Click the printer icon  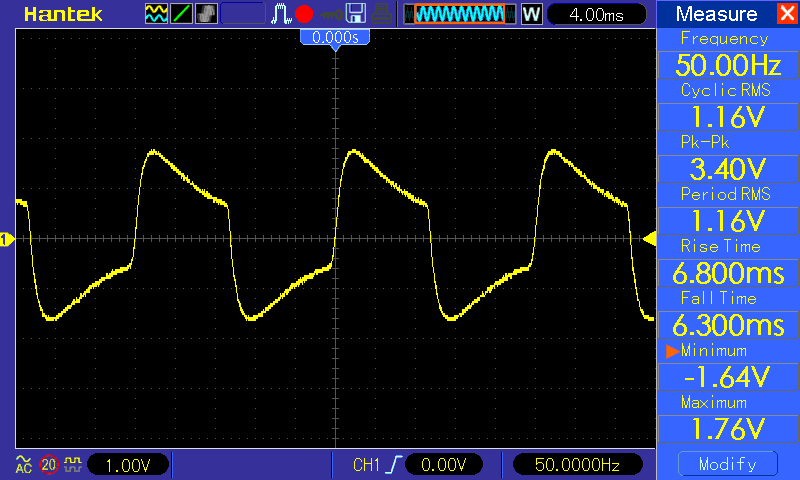tap(381, 14)
